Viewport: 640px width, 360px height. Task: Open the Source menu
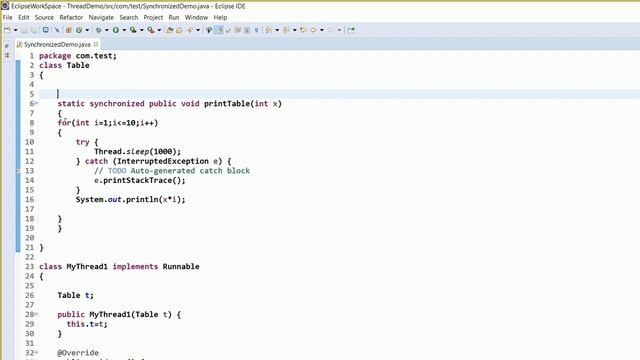click(x=44, y=18)
